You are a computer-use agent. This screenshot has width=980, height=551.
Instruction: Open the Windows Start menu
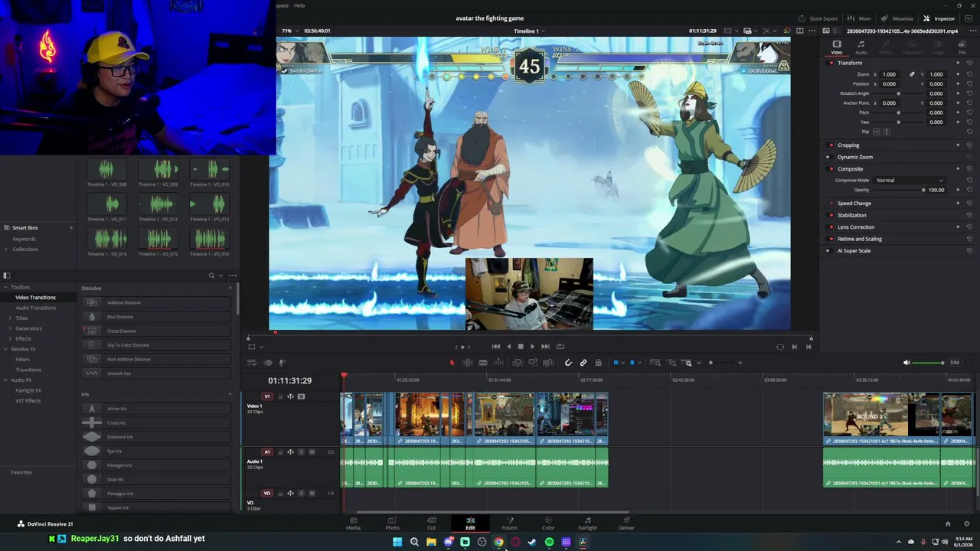pos(397,542)
